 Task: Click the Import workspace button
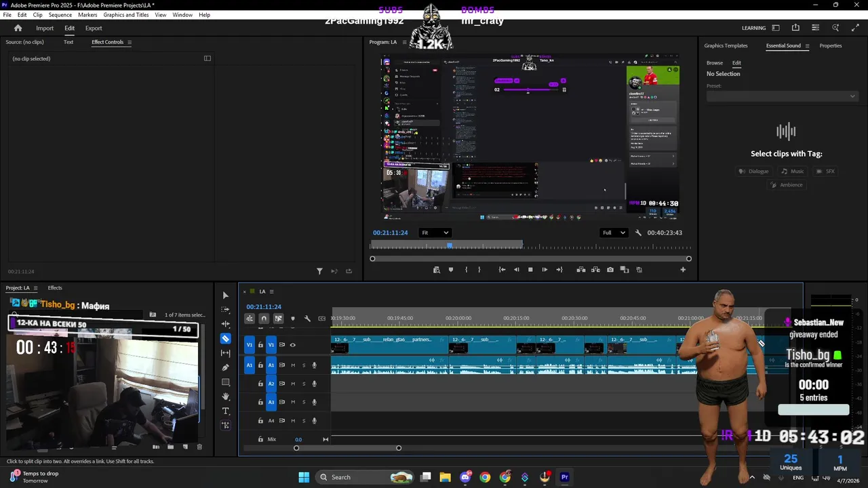45,28
